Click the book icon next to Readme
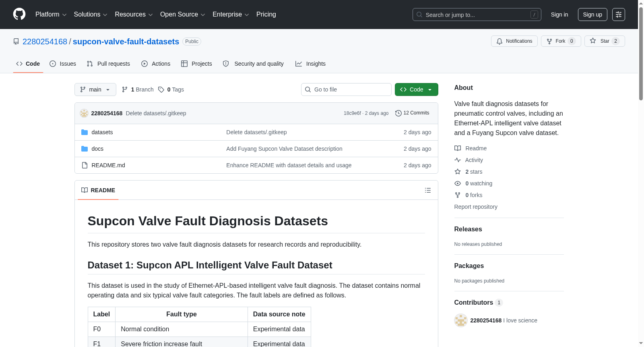Screen dimensions: 644x347 click(x=458, y=148)
